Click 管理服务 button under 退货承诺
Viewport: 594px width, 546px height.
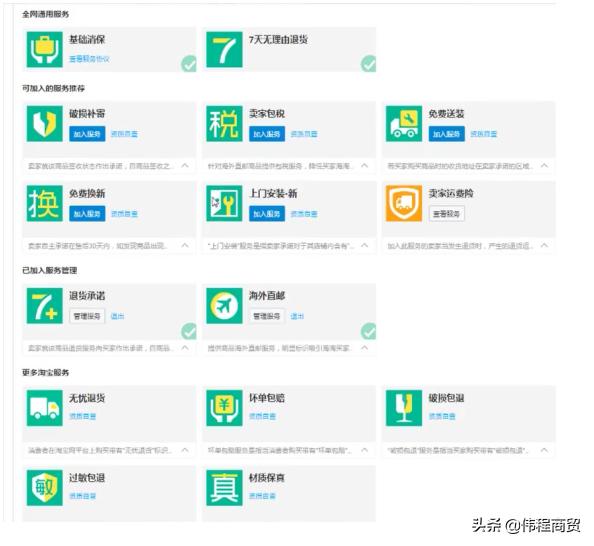click(x=87, y=316)
